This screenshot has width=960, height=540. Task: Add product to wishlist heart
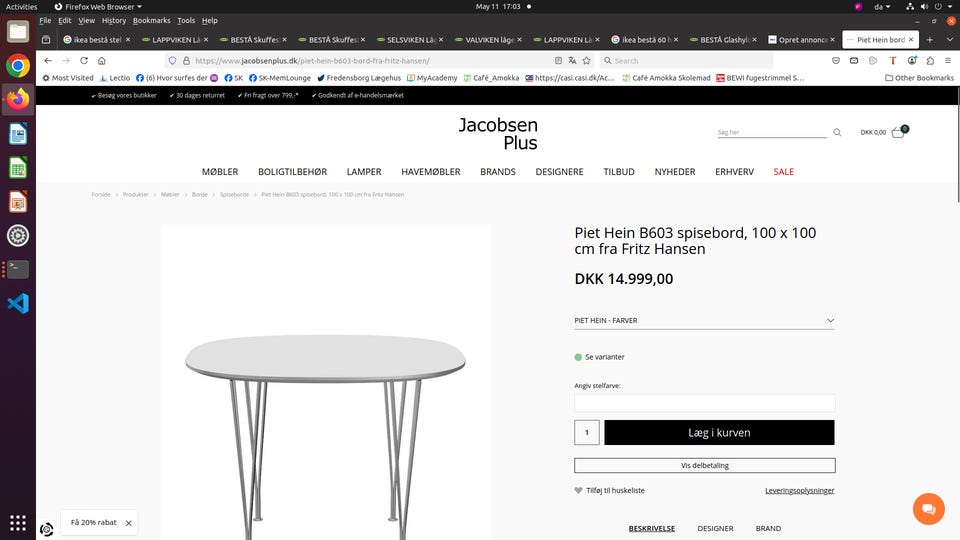pos(578,490)
